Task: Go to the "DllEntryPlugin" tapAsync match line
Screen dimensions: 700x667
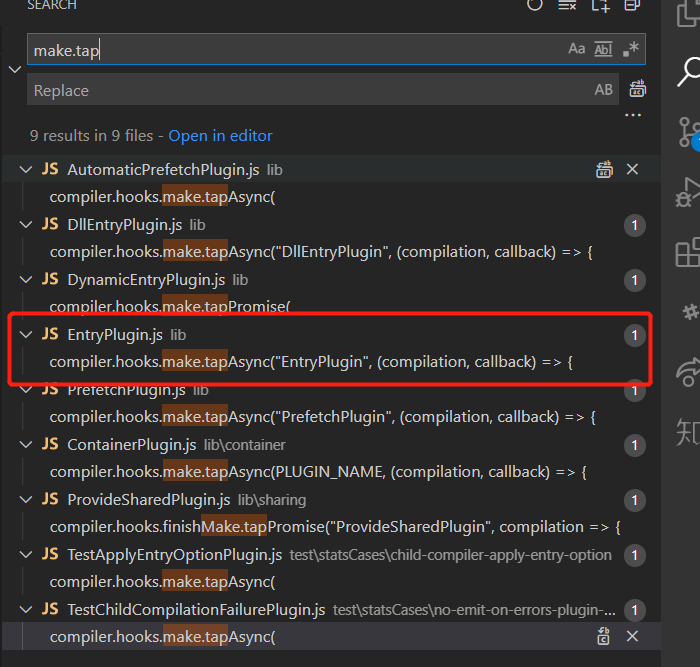Action: pyautogui.click(x=321, y=252)
